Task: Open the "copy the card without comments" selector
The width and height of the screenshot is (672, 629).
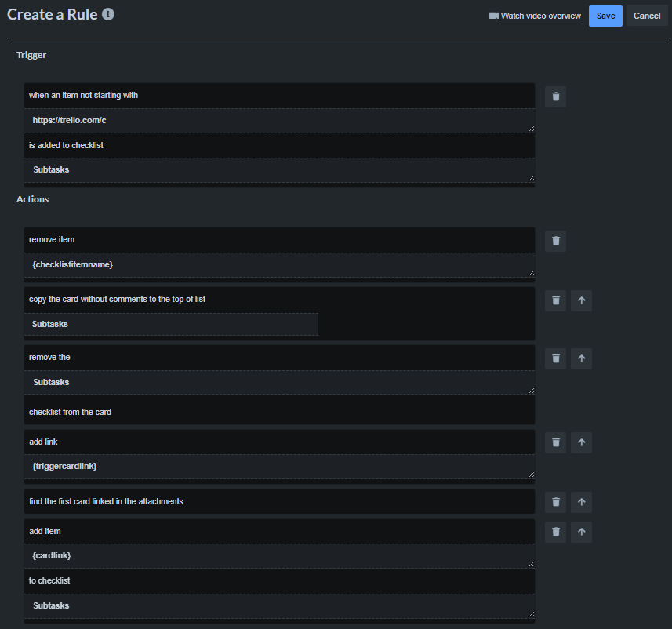Action: tap(278, 299)
